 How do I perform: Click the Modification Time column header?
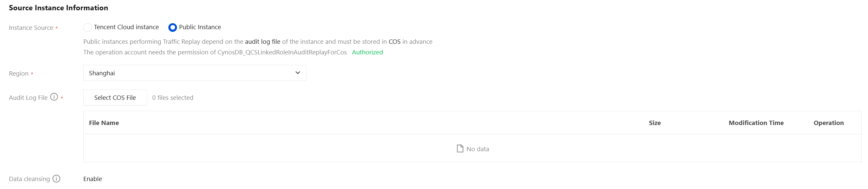756,123
